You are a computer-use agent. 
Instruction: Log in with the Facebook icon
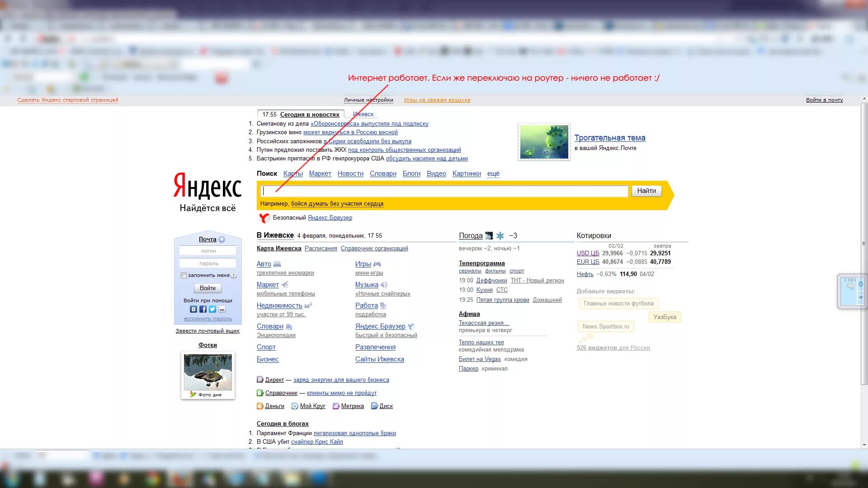(x=203, y=310)
